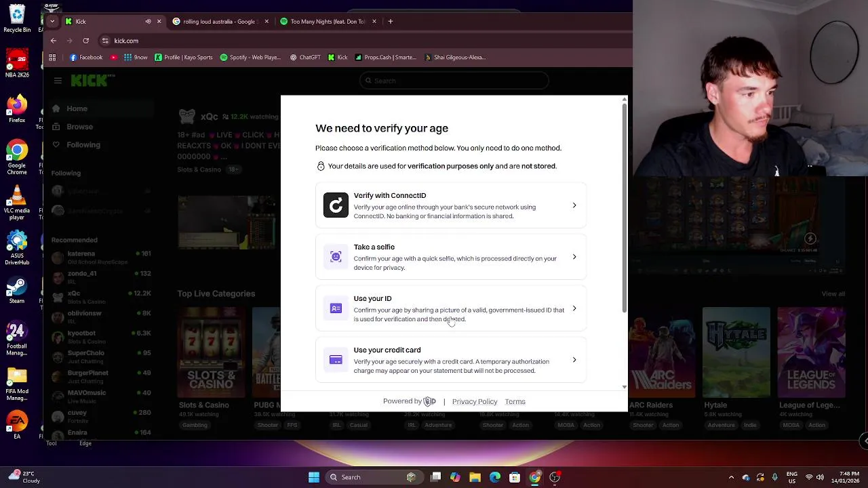Reload the kick.com page
The image size is (868, 488).
(86, 41)
